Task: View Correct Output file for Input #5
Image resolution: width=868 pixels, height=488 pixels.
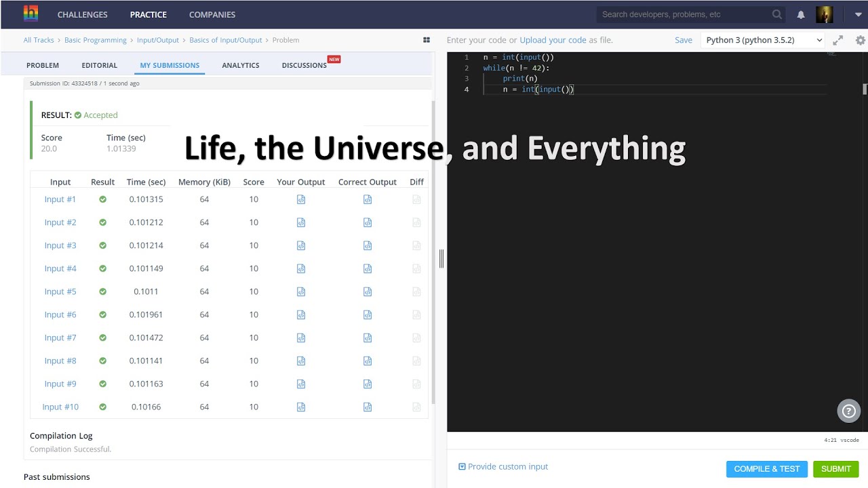Action: point(368,291)
